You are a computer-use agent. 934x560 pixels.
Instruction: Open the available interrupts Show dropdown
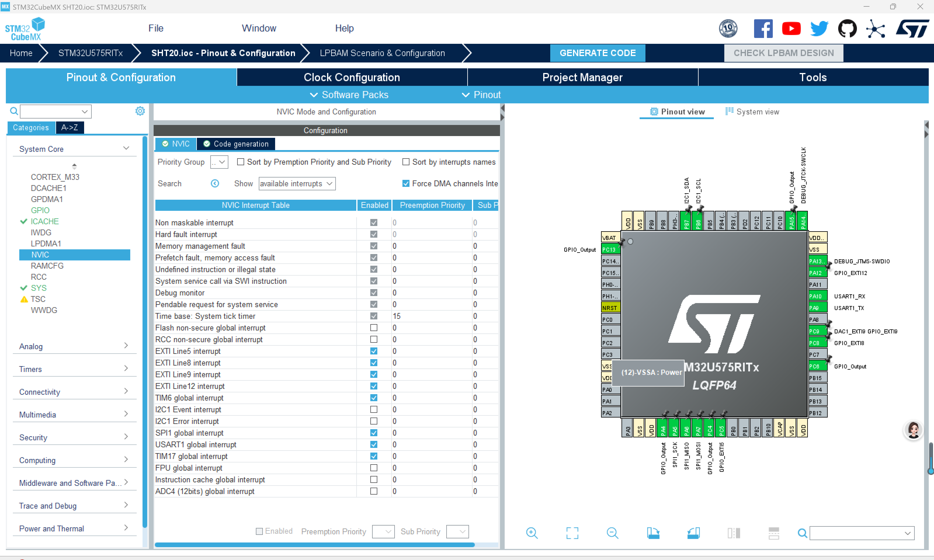(297, 184)
